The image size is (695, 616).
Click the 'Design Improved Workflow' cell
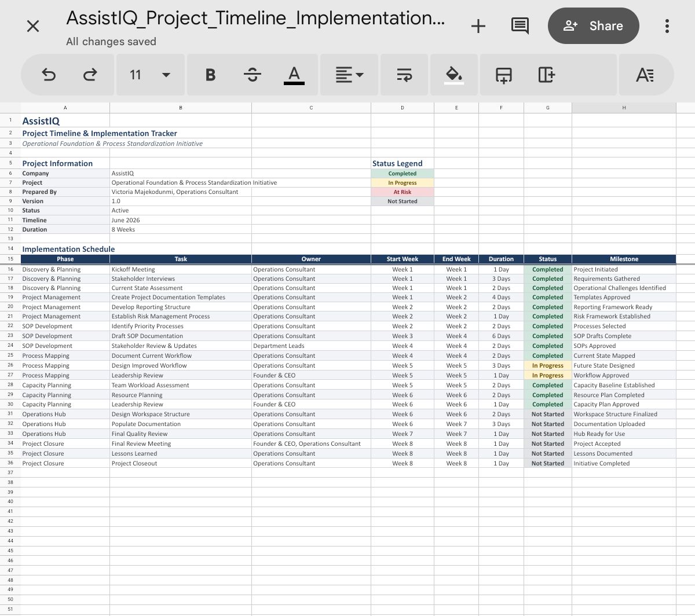click(181, 365)
